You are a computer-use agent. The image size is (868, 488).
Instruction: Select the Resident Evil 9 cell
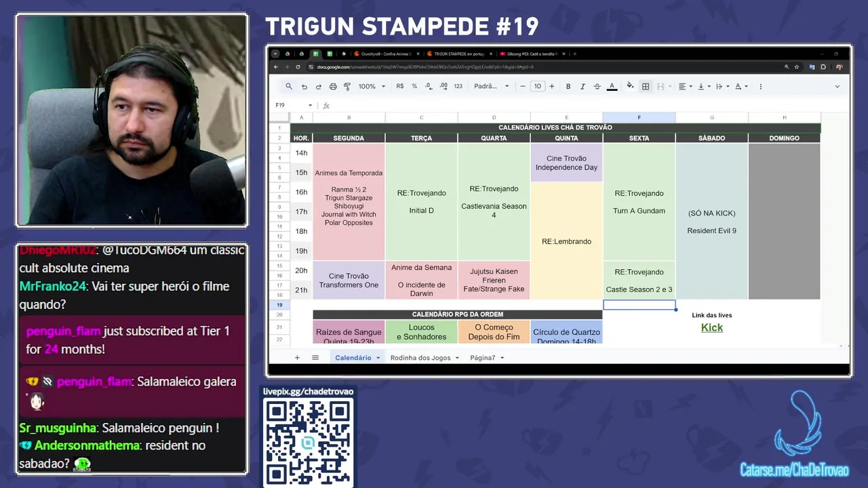(711, 222)
